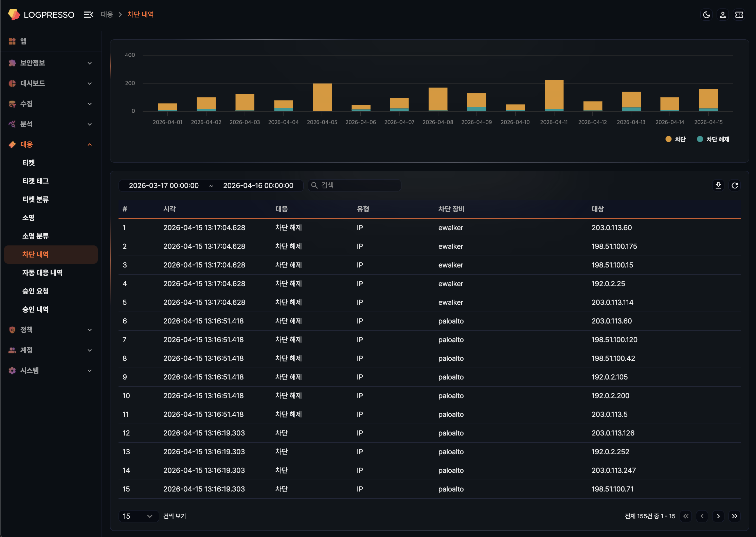Open the 앱 apps menu icon

pyautogui.click(x=12, y=41)
